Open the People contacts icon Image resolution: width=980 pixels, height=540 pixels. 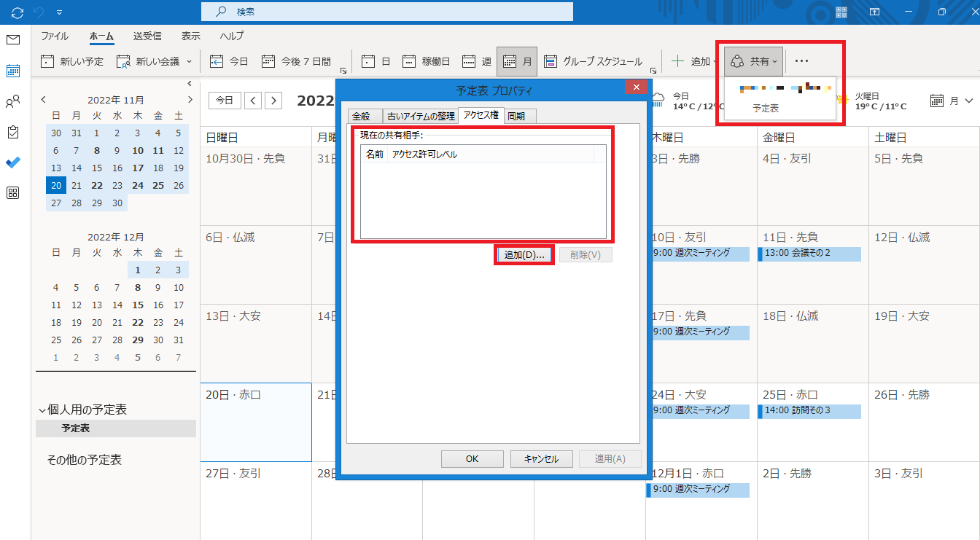pos(13,102)
